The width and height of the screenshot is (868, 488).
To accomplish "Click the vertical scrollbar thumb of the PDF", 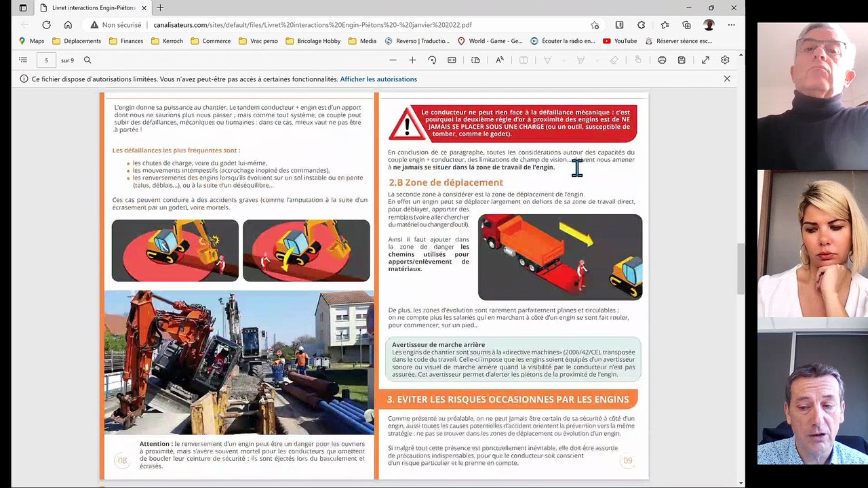I will pos(741,268).
